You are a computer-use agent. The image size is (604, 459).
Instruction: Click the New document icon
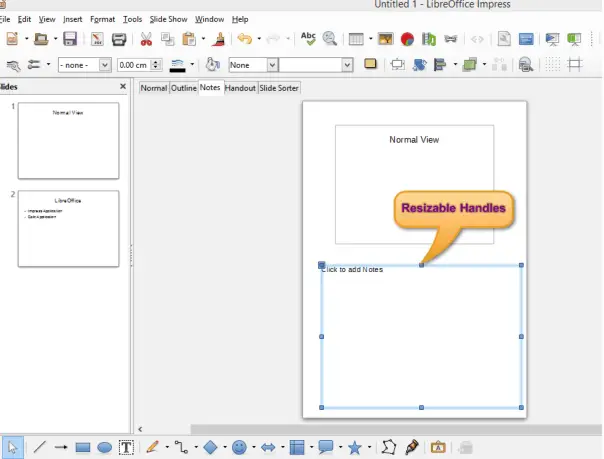(12, 39)
